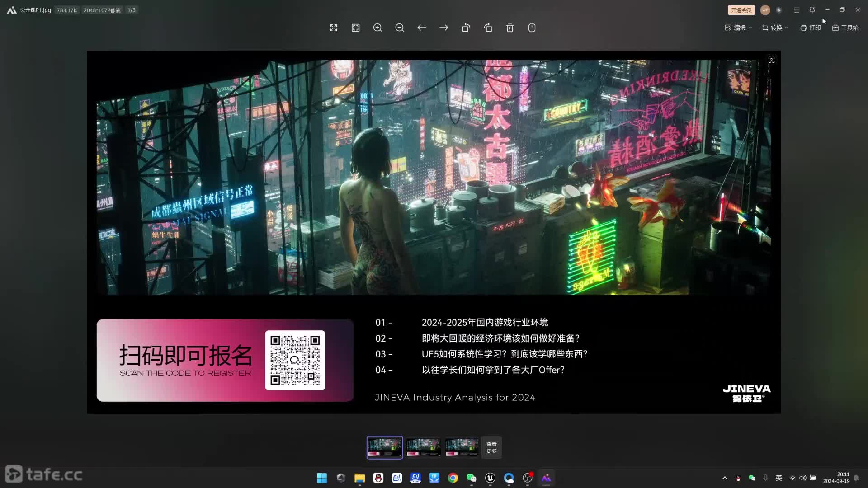Viewport: 868px width, 488px height.
Task: Open File Explorer from taskbar
Action: [359, 478]
